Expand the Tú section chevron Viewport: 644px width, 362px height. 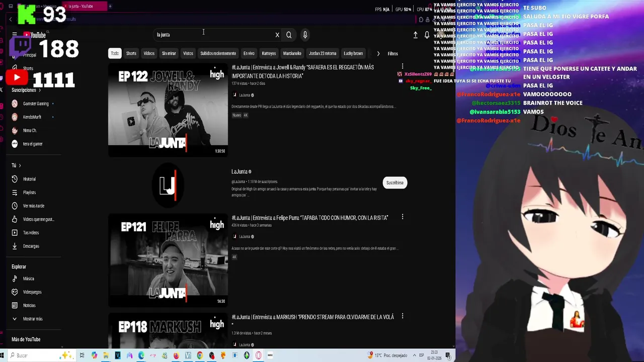click(x=20, y=165)
